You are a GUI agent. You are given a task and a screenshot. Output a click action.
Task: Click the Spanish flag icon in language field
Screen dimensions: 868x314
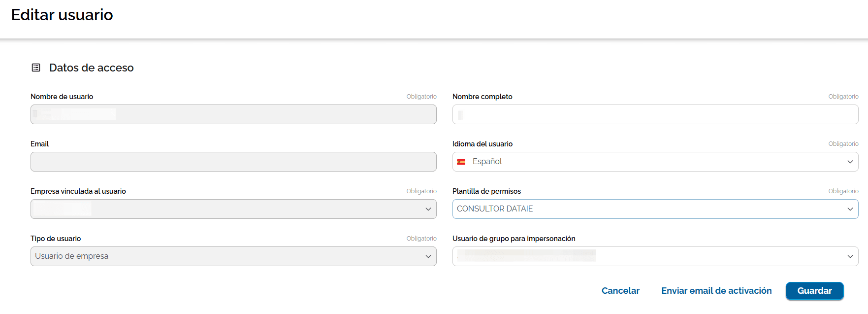461,162
